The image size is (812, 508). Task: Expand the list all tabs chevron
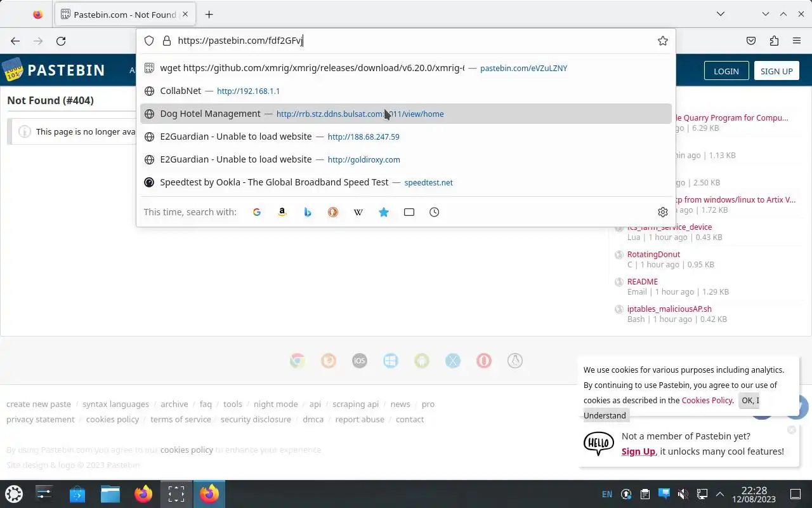coord(721,14)
